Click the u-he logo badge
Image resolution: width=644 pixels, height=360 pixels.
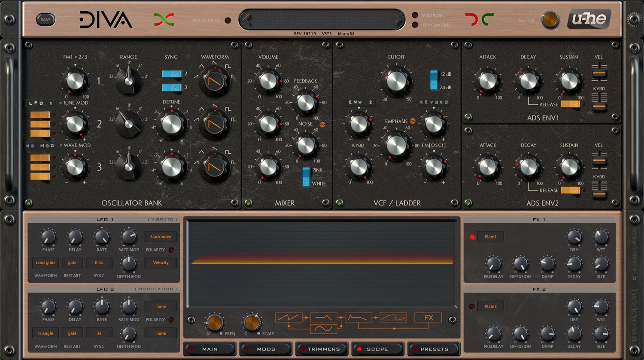click(589, 19)
